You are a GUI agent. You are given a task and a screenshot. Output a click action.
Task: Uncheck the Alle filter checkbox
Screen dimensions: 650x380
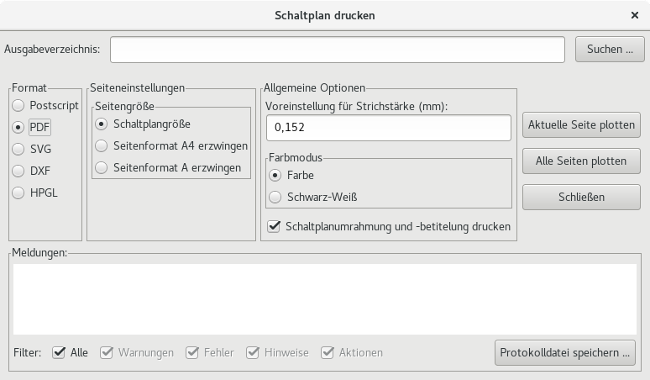coord(59,353)
